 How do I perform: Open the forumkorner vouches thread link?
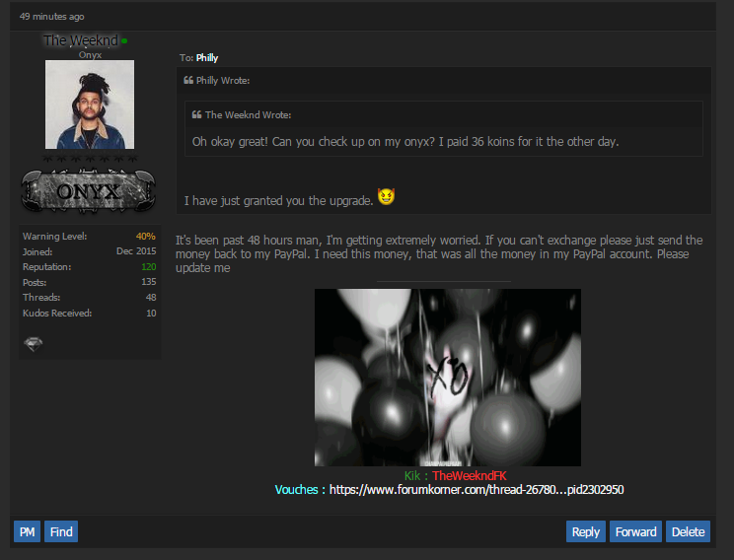click(x=477, y=490)
